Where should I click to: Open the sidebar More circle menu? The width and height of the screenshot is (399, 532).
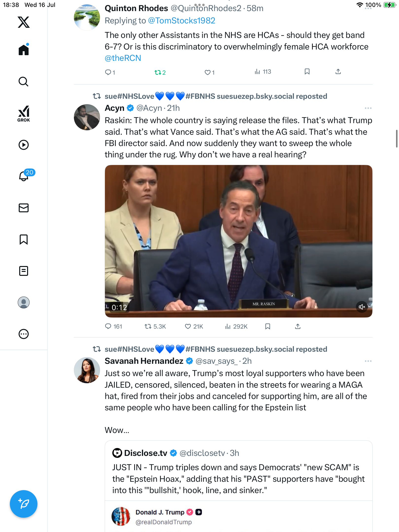(x=24, y=334)
